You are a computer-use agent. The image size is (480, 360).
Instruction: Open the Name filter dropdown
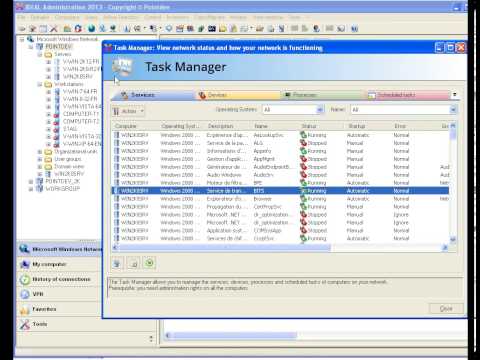pos(453,110)
